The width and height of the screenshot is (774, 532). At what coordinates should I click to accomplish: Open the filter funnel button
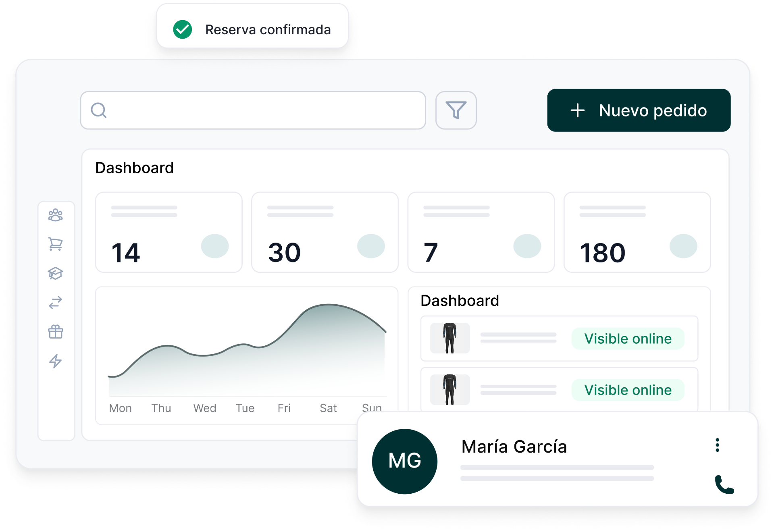[456, 110]
